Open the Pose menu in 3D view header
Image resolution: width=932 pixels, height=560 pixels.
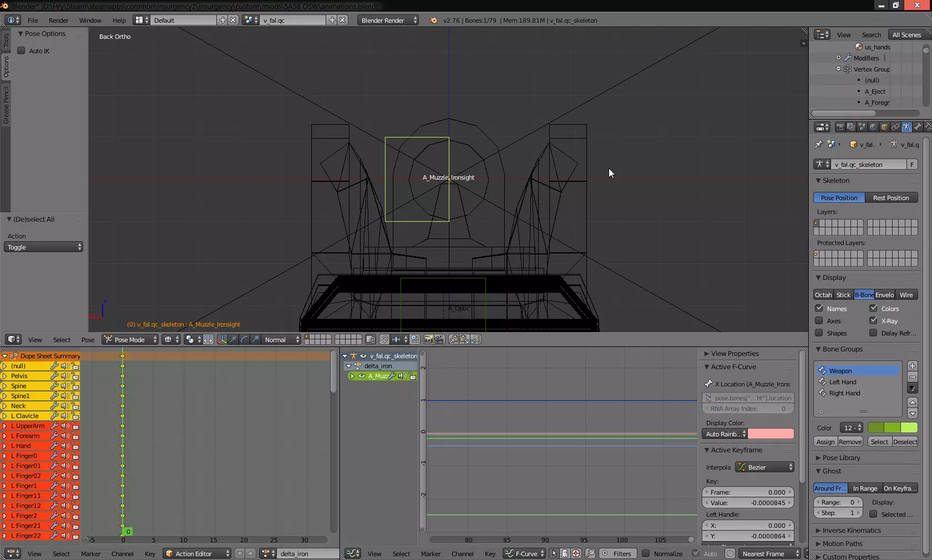tap(88, 340)
